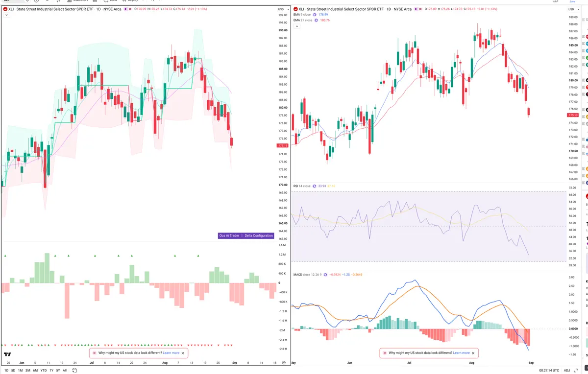The height and width of the screenshot is (374, 588).
Task: Open market status moon icon on left chart
Action: pyautogui.click(x=124, y=9)
